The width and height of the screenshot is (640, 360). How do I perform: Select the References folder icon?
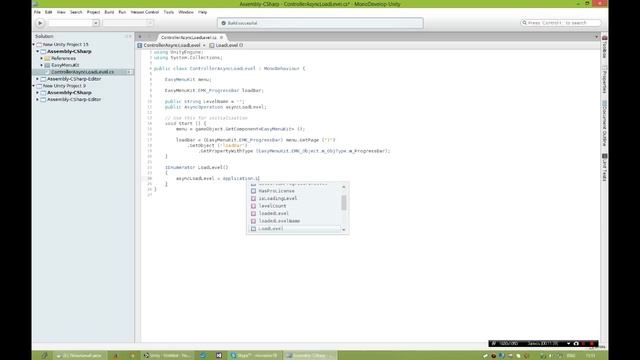click(x=47, y=58)
